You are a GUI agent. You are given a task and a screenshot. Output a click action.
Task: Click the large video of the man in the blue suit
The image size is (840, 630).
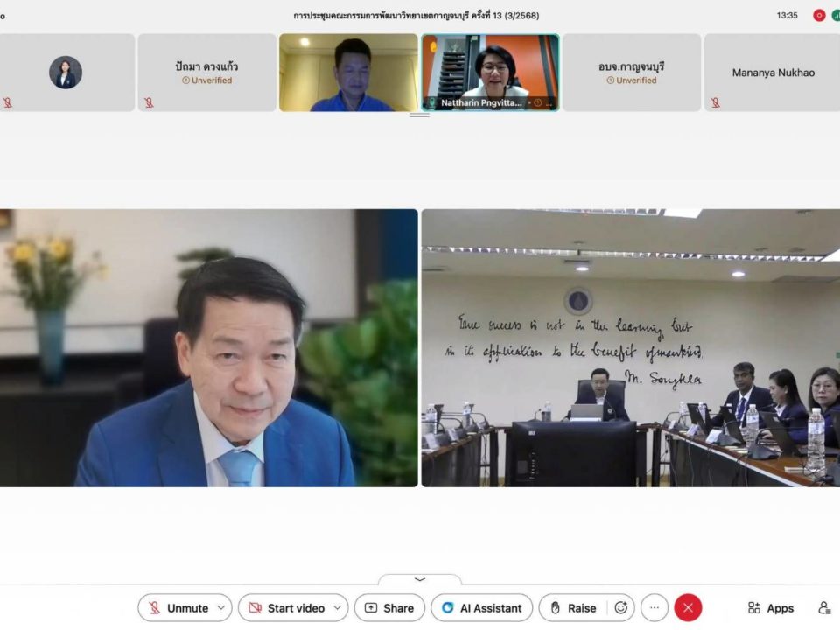pos(209,347)
